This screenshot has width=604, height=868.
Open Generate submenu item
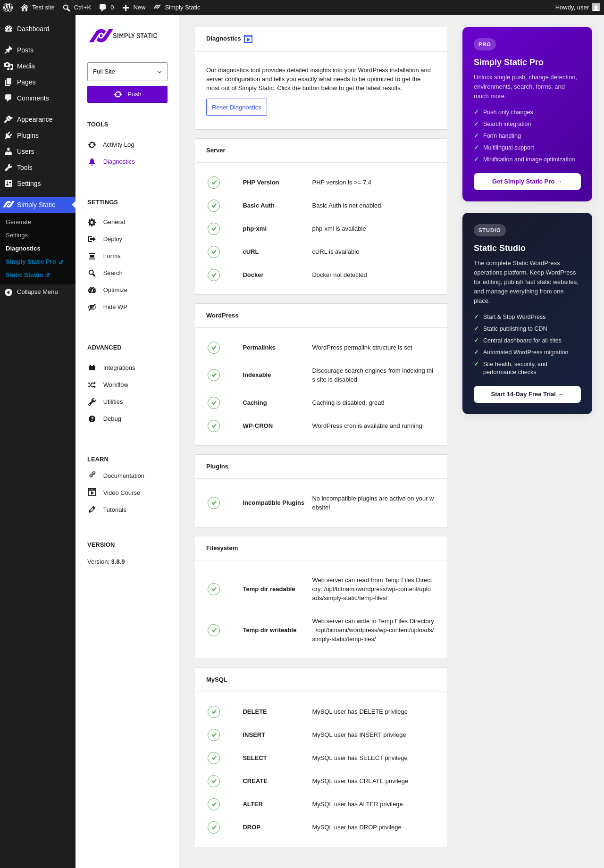click(x=18, y=222)
